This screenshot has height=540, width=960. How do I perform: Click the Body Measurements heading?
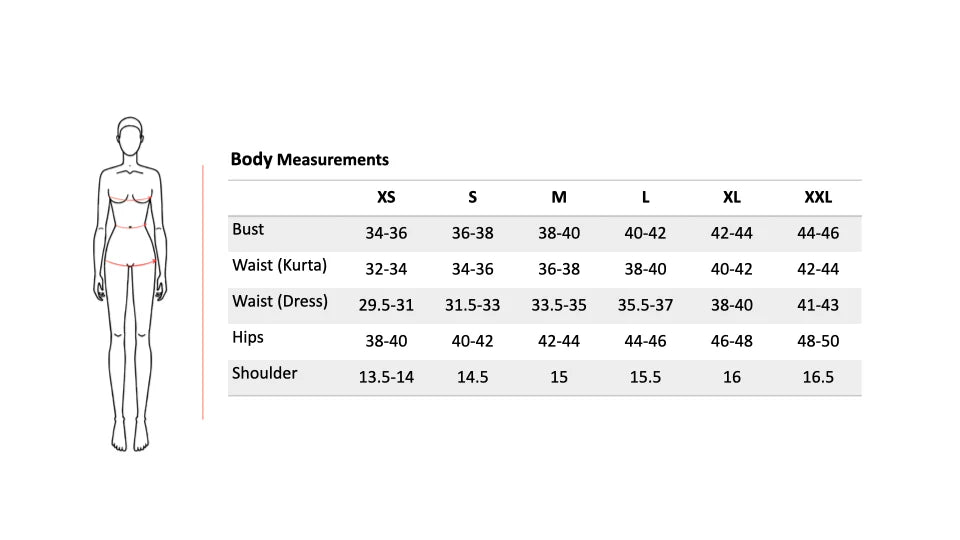click(x=309, y=159)
